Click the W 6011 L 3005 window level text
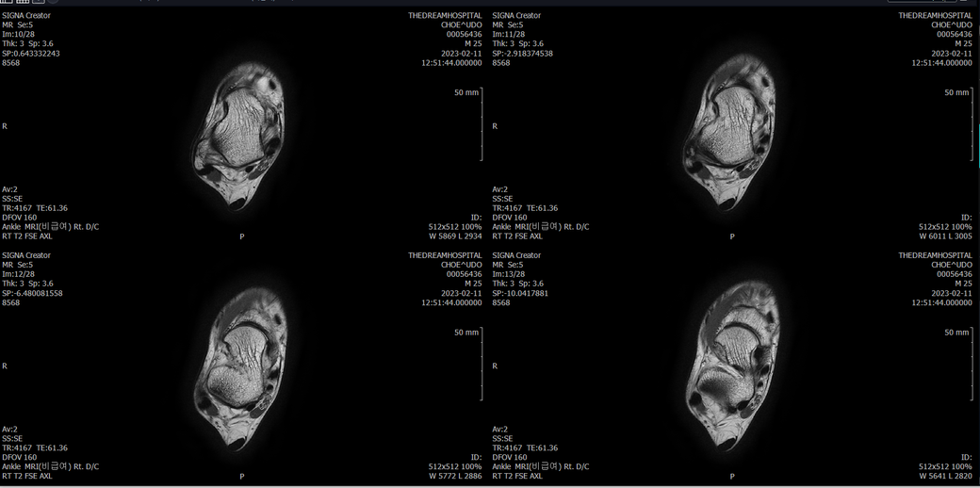The height and width of the screenshot is (488, 980). [x=945, y=236]
